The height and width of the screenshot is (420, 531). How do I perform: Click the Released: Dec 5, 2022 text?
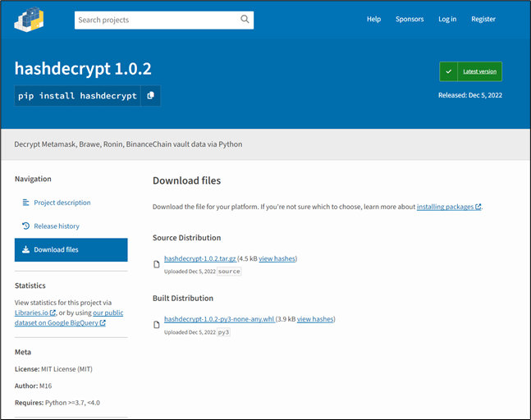pyautogui.click(x=470, y=95)
